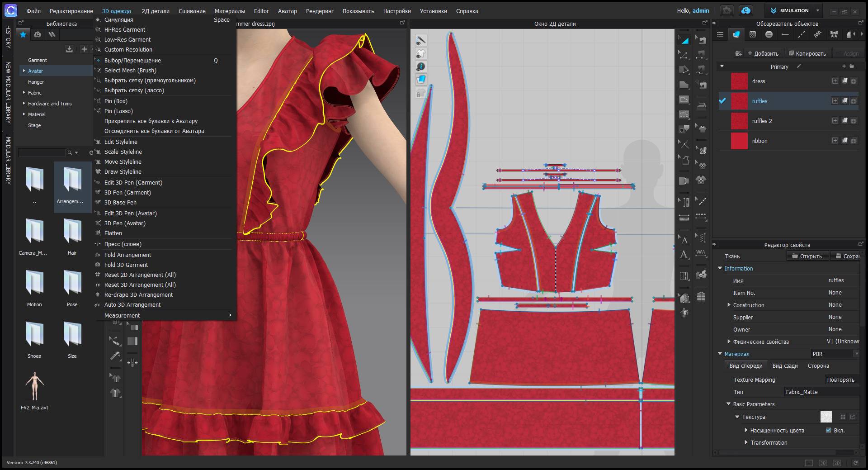Select the ruffles 2 red fabric swatch
This screenshot has height=470, width=868.
click(739, 121)
